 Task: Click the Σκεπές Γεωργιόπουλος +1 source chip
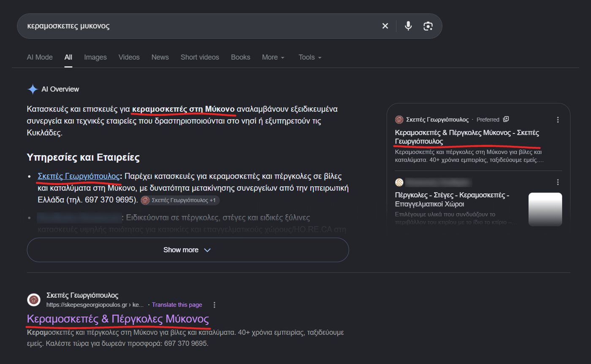point(180,200)
